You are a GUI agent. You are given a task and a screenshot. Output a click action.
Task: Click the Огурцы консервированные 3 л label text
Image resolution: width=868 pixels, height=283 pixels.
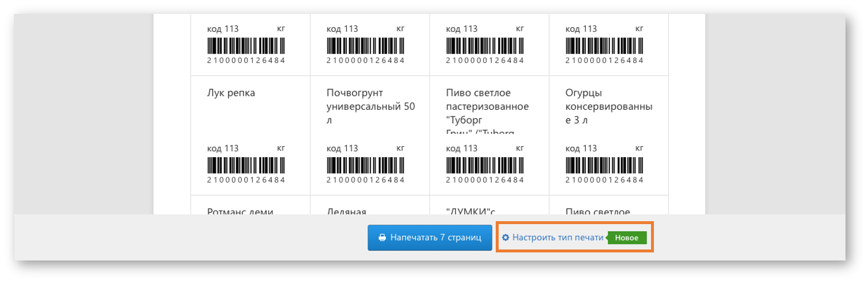pyautogui.click(x=609, y=107)
